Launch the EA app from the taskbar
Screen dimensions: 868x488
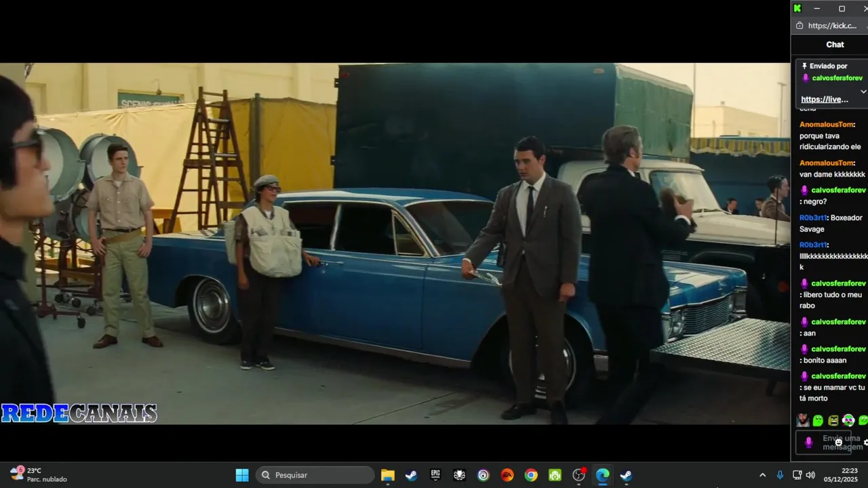pos(507,475)
